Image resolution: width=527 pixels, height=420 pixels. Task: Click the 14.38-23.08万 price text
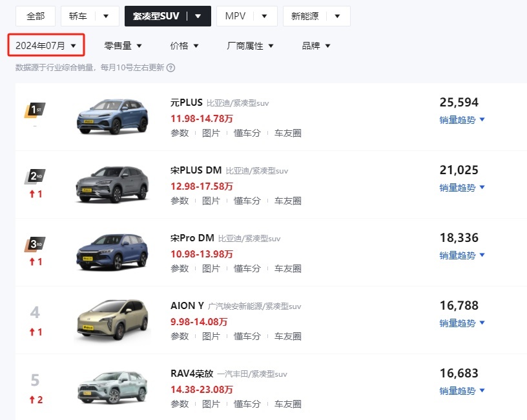click(x=201, y=390)
